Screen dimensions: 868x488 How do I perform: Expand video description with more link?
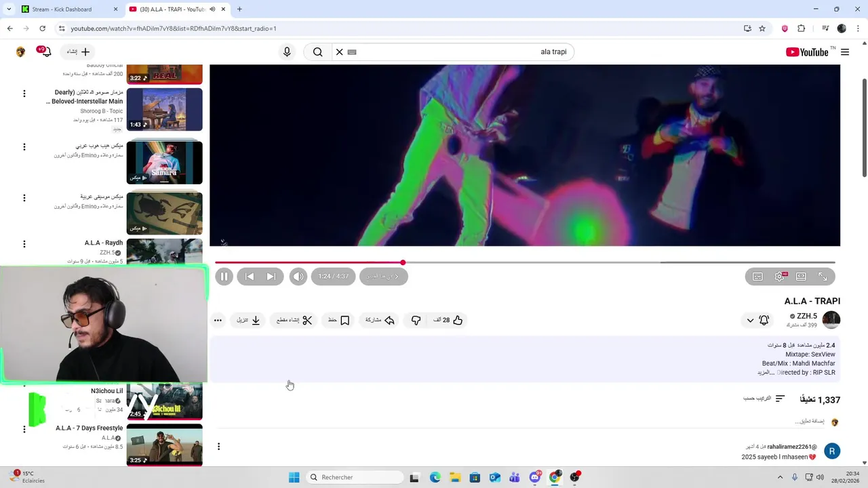pos(766,373)
